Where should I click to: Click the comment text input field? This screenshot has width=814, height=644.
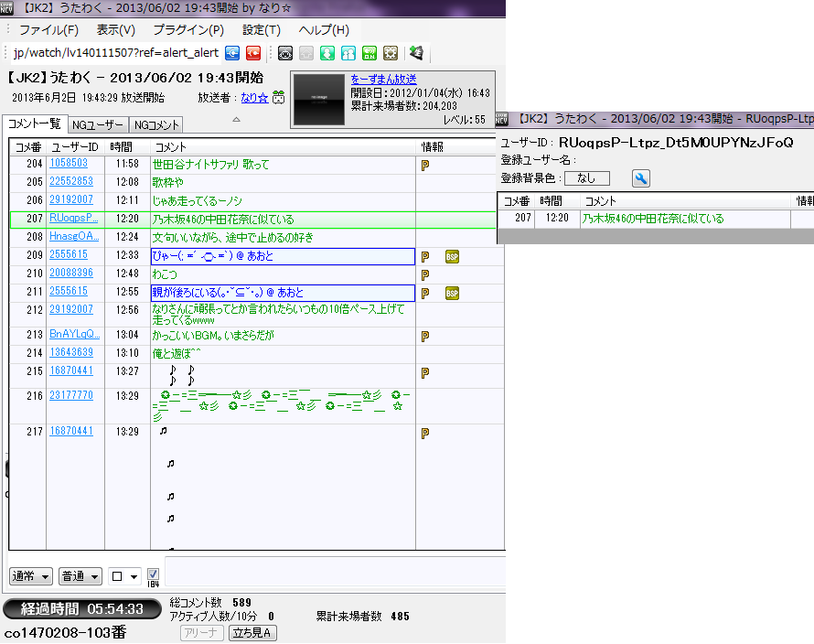click(335, 572)
